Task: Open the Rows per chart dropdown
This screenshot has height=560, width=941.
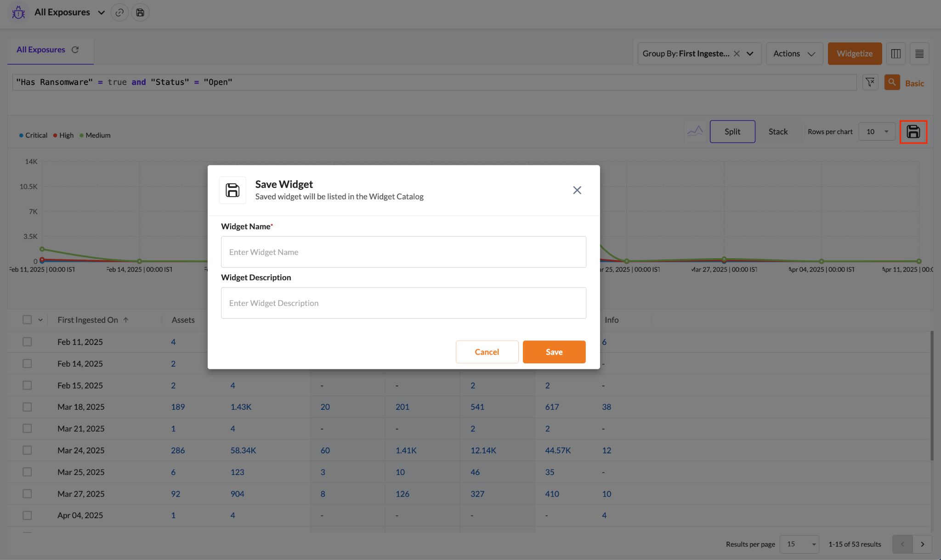Action: 877,131
